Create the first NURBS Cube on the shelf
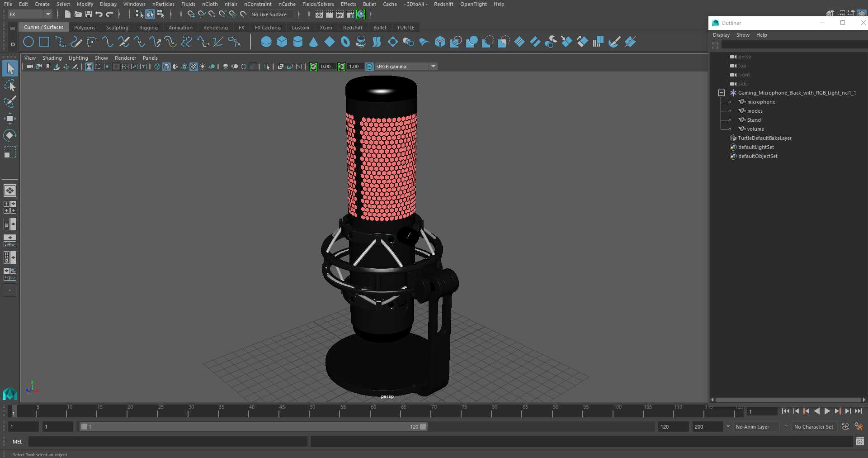 point(282,42)
